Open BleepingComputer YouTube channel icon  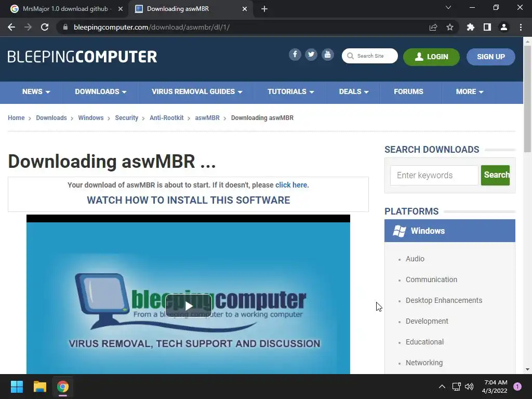click(x=327, y=55)
